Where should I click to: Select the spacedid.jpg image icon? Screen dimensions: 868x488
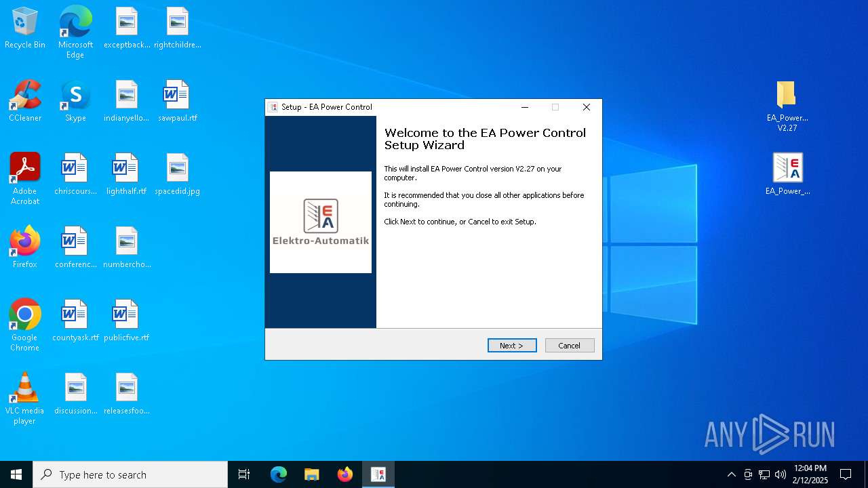point(178,175)
